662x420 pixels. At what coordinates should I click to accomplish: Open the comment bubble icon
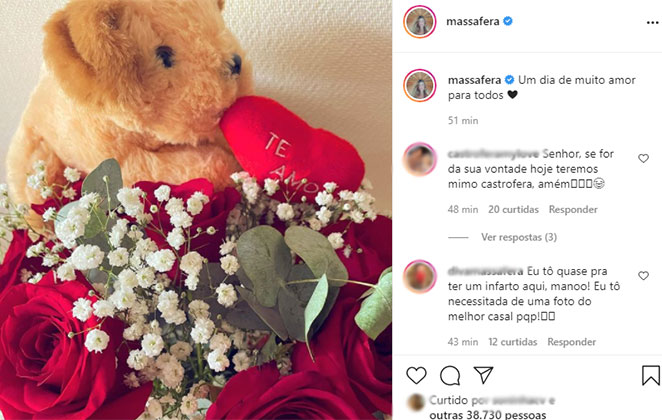(450, 375)
